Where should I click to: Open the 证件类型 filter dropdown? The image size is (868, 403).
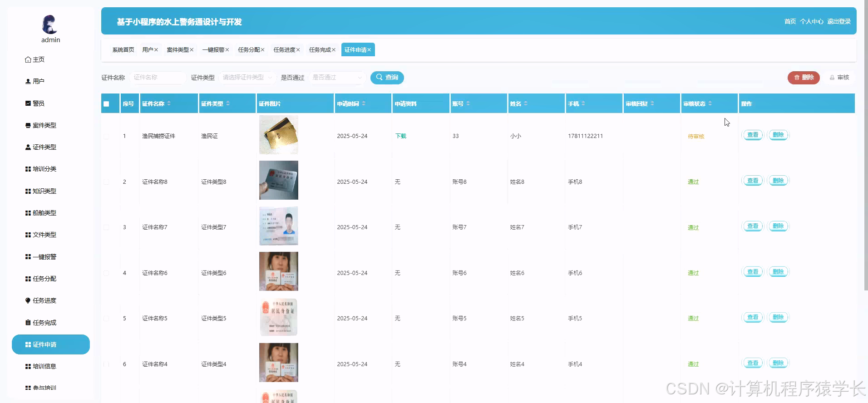247,78
